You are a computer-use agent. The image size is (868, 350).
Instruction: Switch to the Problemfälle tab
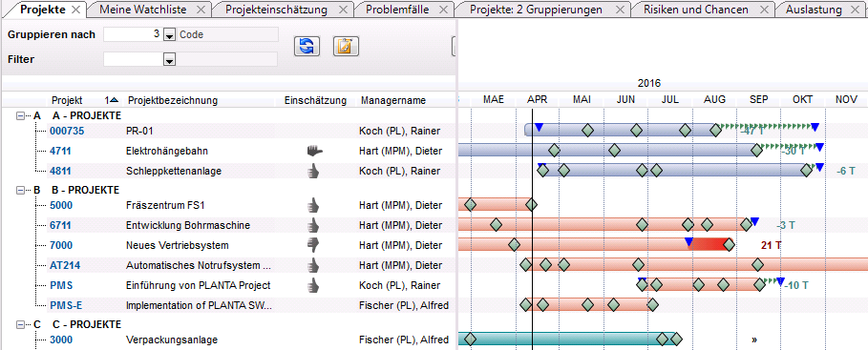tap(397, 10)
